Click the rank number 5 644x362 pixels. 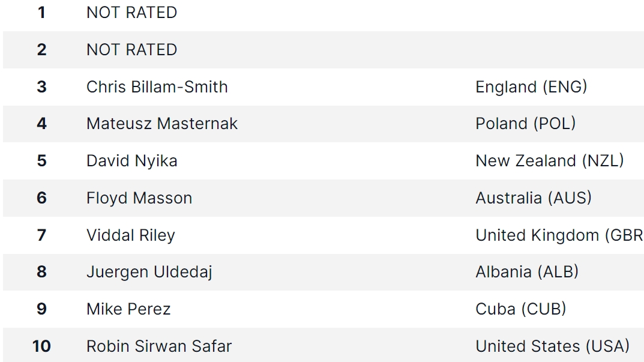41,161
